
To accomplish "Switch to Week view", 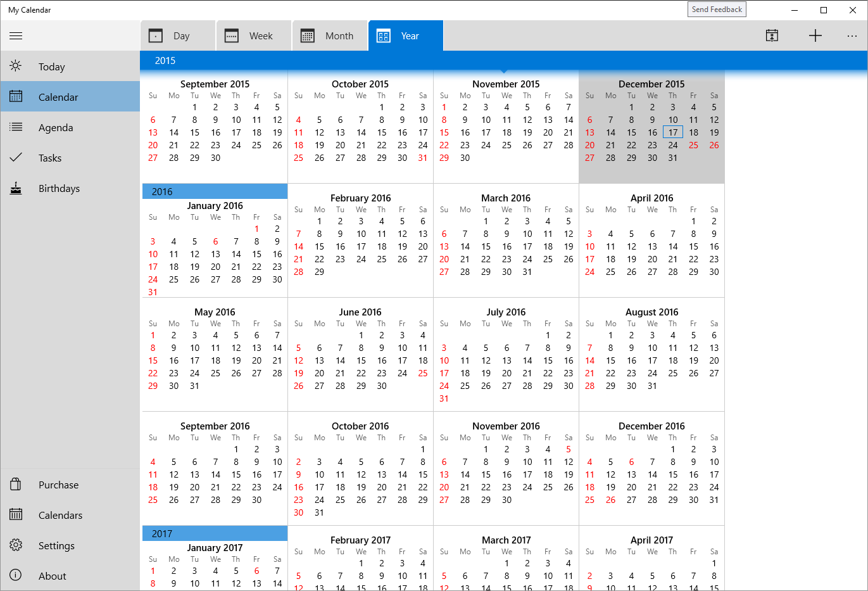I will tap(253, 35).
